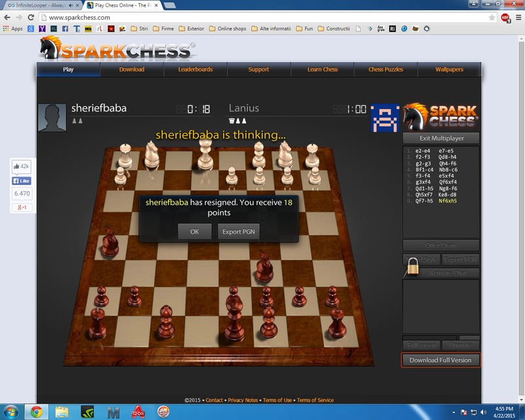Screen dimensions: 525x420
Task: Open the Learn Chess section
Action: click(322, 70)
